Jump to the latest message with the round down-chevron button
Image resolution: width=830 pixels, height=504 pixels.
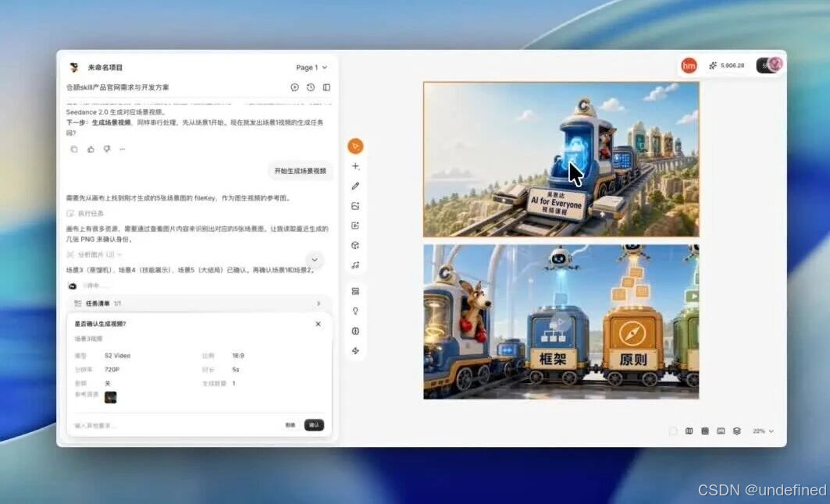(315, 260)
